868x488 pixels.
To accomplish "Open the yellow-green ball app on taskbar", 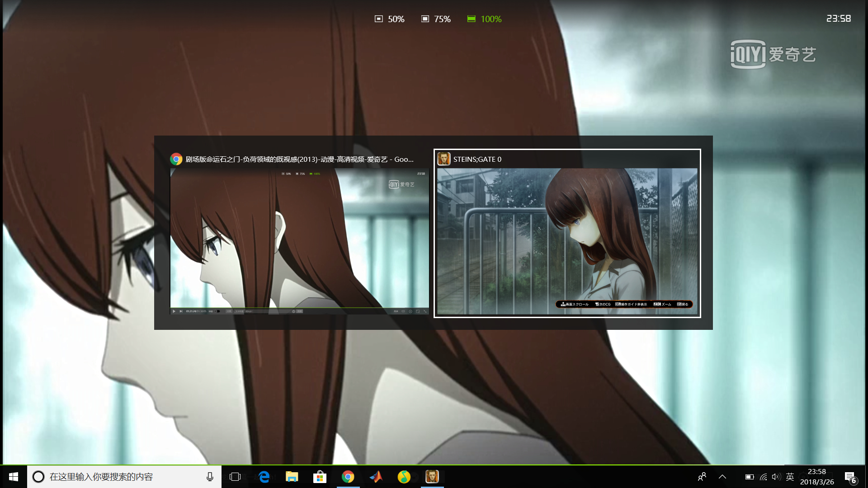I will click(x=404, y=477).
